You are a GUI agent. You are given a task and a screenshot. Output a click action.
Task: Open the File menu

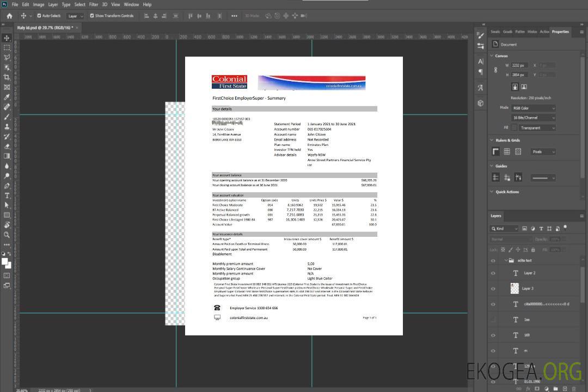pyautogui.click(x=15, y=4)
